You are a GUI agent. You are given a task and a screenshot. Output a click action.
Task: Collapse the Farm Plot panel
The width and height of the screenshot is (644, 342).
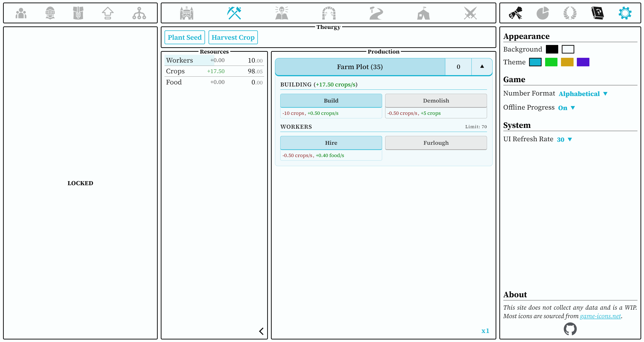pyautogui.click(x=482, y=67)
